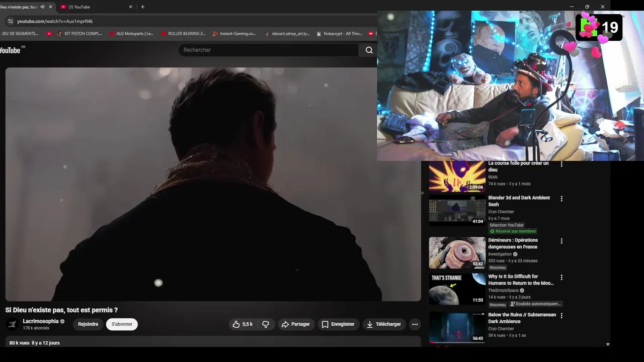Open the YouTube bookmark icon in bookmarks bar
This screenshot has height=362, width=644.
point(49,34)
